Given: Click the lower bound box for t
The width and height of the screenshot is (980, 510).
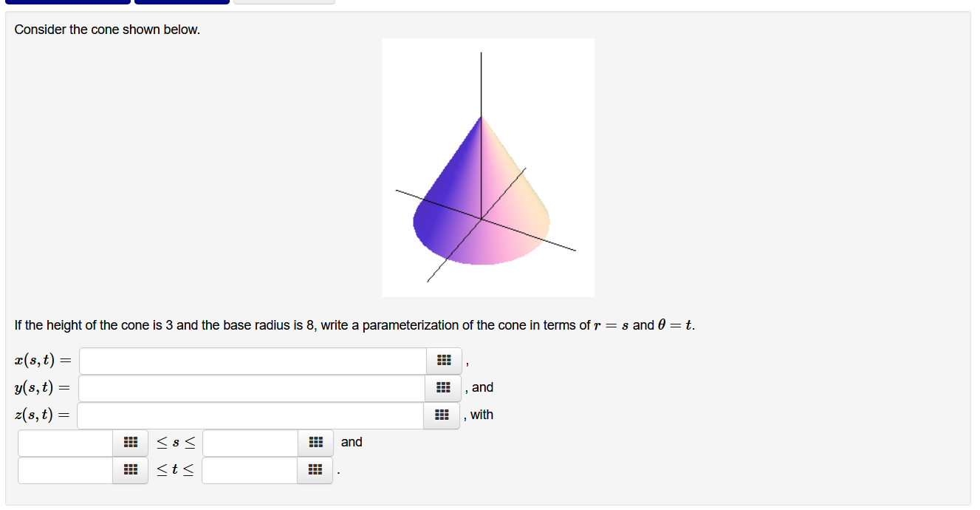Looking at the screenshot, I should [x=64, y=469].
